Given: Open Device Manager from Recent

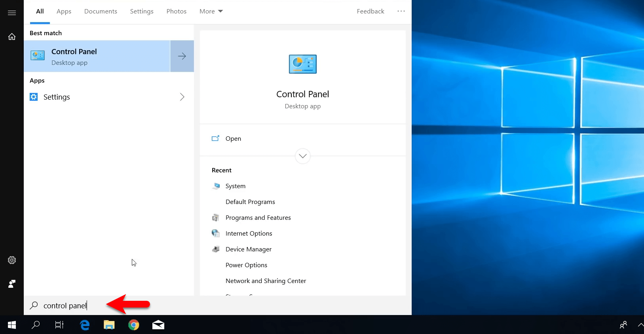Looking at the screenshot, I should pos(249,249).
